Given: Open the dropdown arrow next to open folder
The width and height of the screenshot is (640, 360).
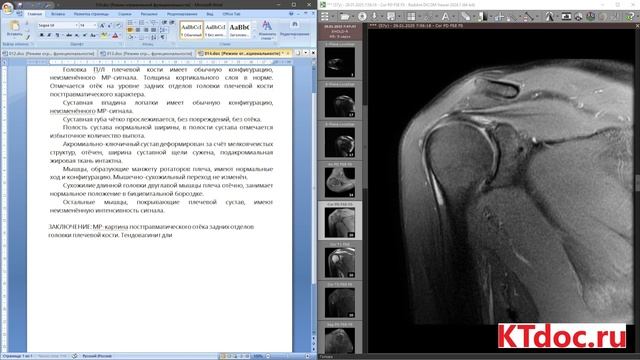Looking at the screenshot, I should pos(353,17).
